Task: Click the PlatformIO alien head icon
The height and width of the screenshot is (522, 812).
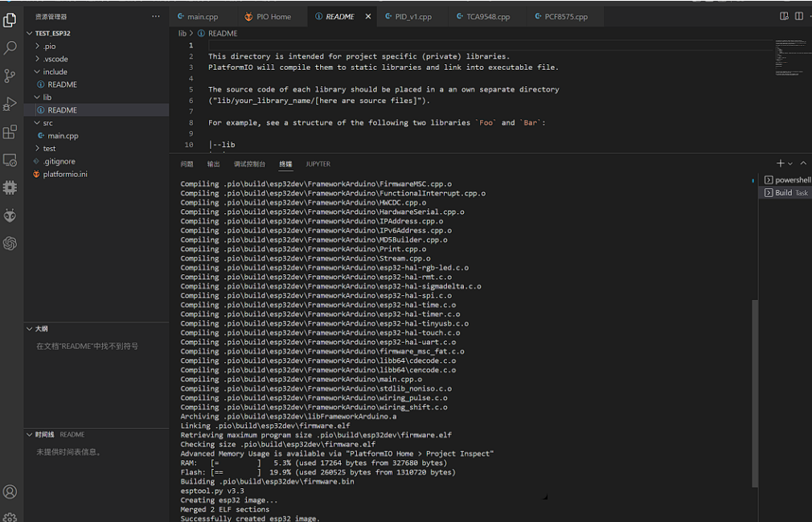Action: coord(10,215)
